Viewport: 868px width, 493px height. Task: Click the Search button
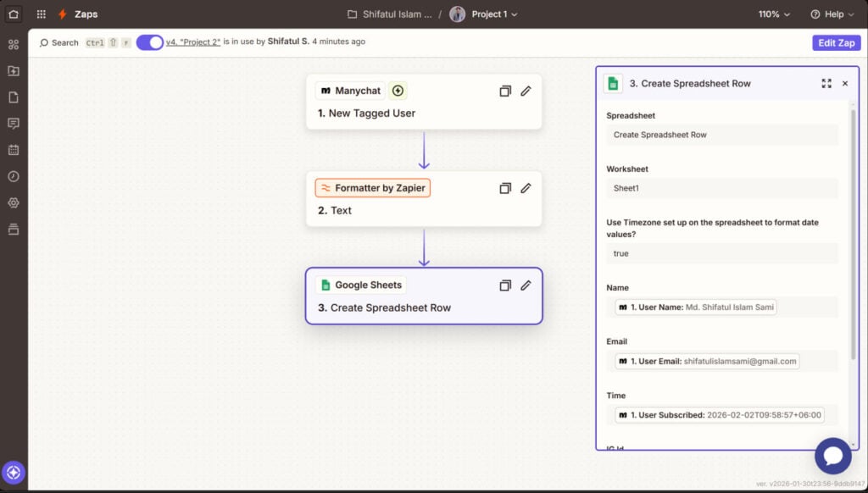[58, 42]
